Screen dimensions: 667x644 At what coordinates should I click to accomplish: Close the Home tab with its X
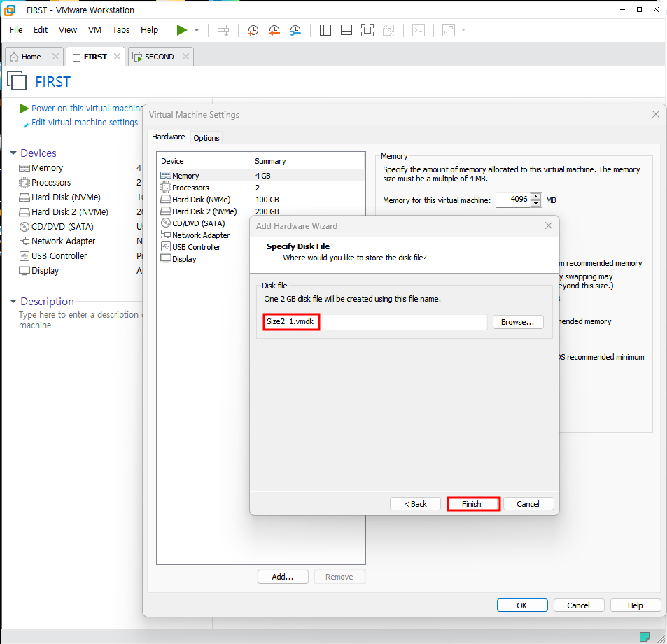(55, 57)
